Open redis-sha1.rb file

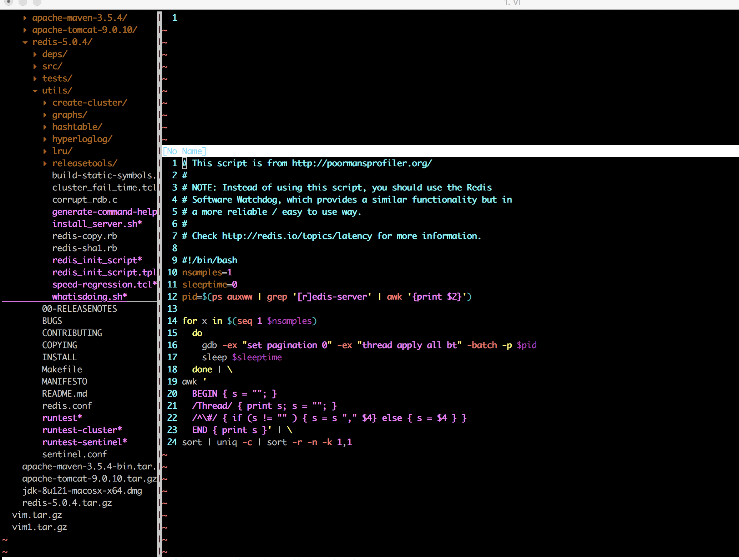85,248
